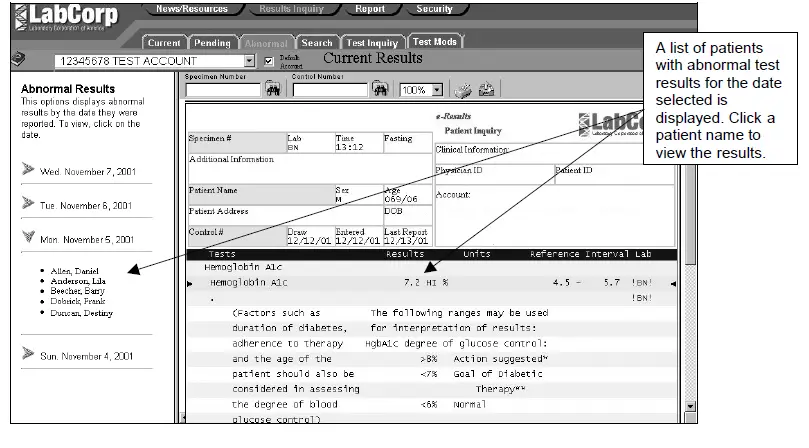809x448 pixels.
Task: Click the right-side marker on the Hemoglobin A1c row
Action: coord(673,283)
